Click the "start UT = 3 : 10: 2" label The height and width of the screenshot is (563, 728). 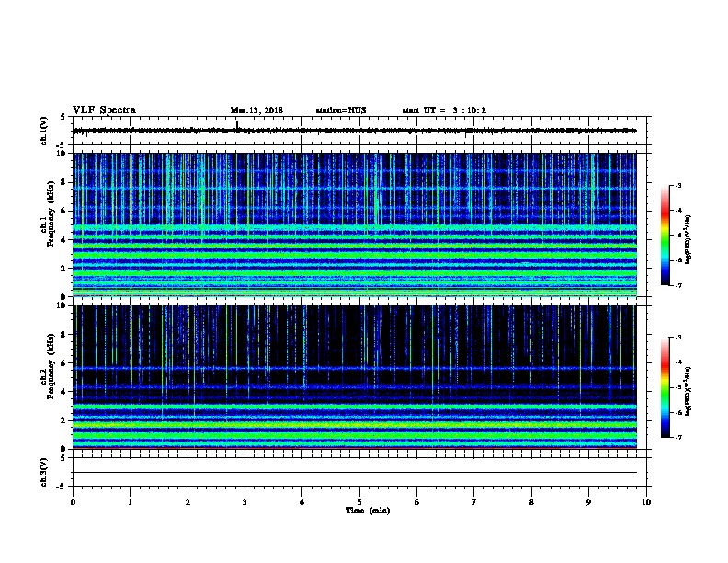tap(444, 110)
